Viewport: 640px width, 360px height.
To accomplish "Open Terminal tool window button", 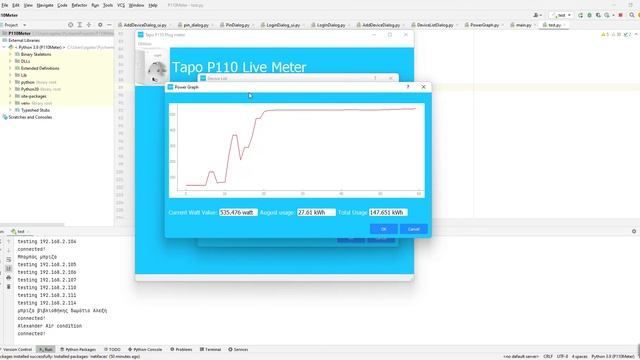I will pos(210,349).
